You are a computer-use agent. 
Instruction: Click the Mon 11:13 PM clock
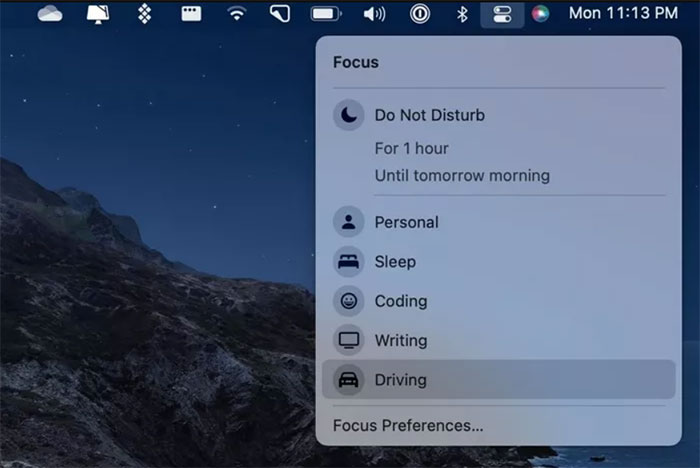click(x=622, y=14)
